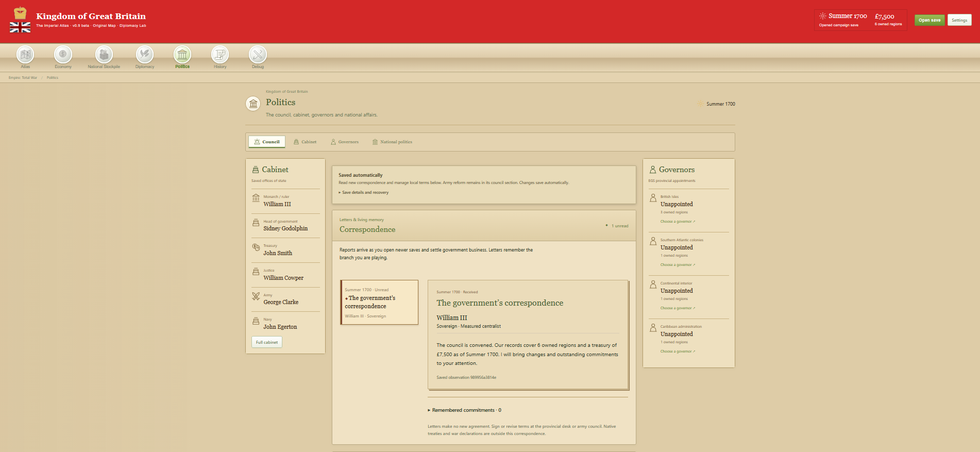Click the Governors panel person icon
The width and height of the screenshot is (980, 452).
653,170
